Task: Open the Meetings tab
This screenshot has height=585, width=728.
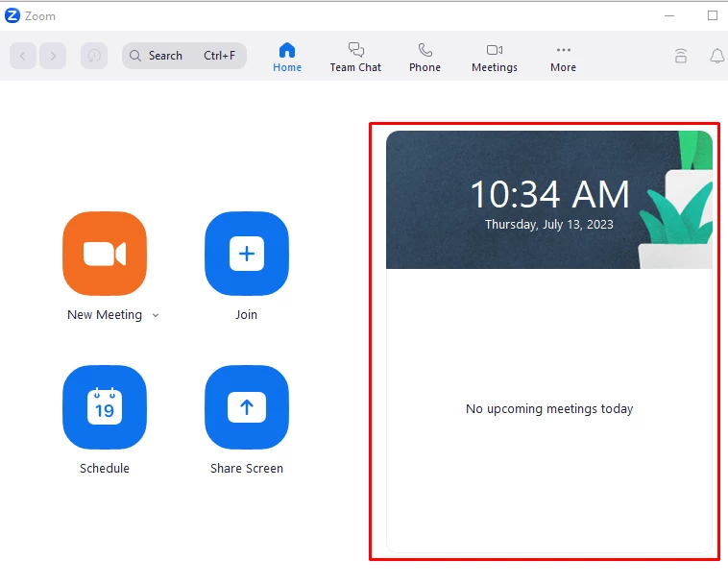Action: click(x=495, y=57)
